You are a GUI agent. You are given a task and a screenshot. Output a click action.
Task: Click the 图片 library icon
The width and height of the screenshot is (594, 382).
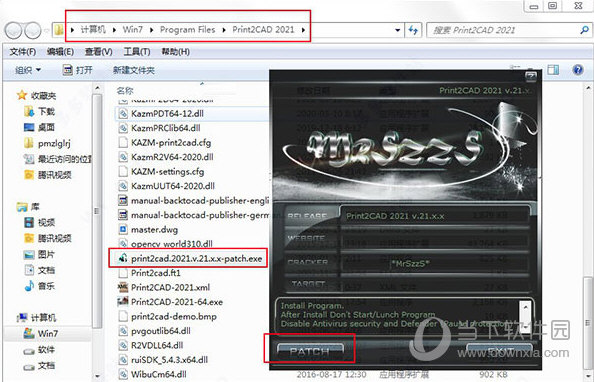click(x=29, y=254)
